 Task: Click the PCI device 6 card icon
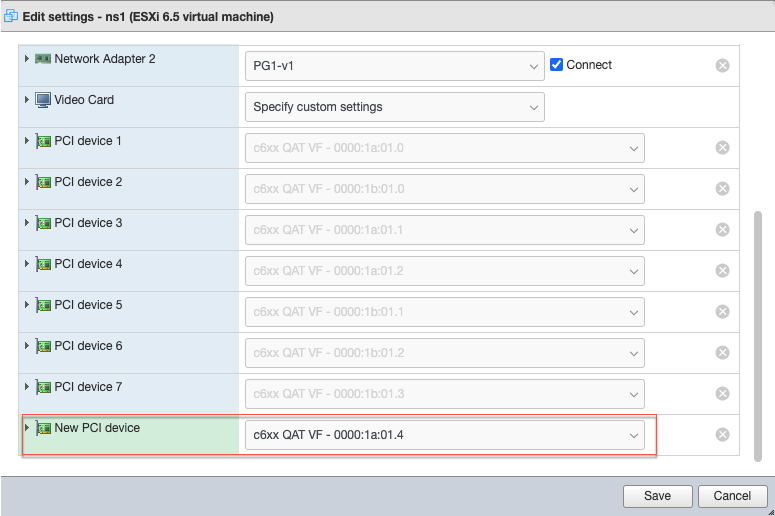[x=43, y=346]
